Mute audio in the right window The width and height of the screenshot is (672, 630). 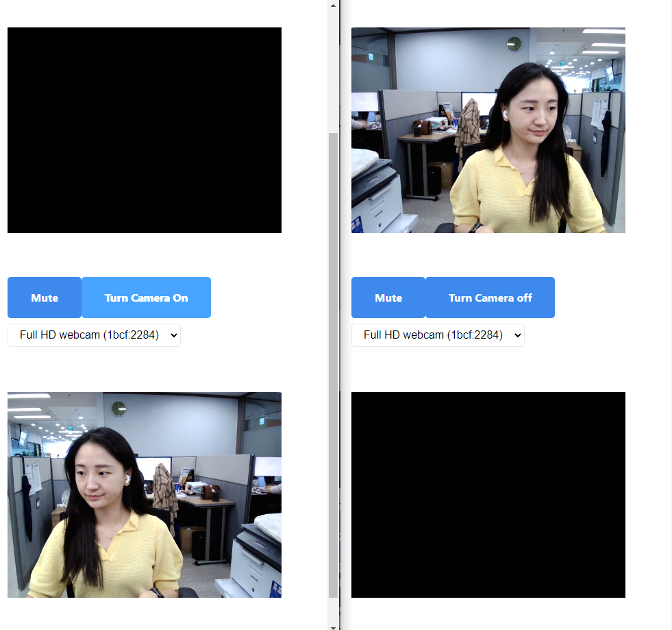point(388,298)
